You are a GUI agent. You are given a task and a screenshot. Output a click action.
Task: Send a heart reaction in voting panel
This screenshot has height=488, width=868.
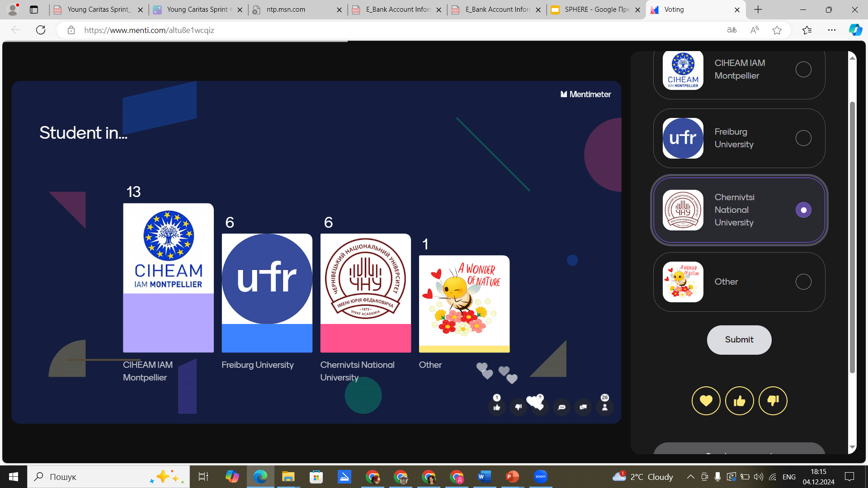pyautogui.click(x=706, y=401)
